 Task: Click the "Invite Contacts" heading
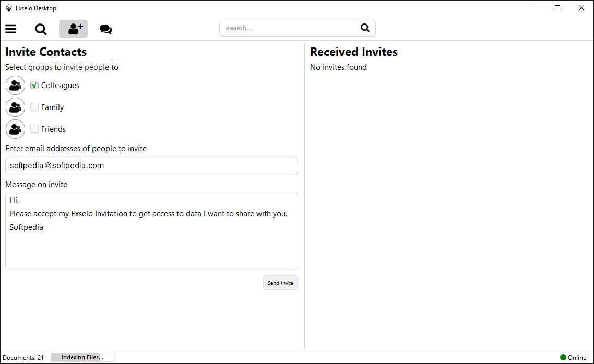coord(46,52)
